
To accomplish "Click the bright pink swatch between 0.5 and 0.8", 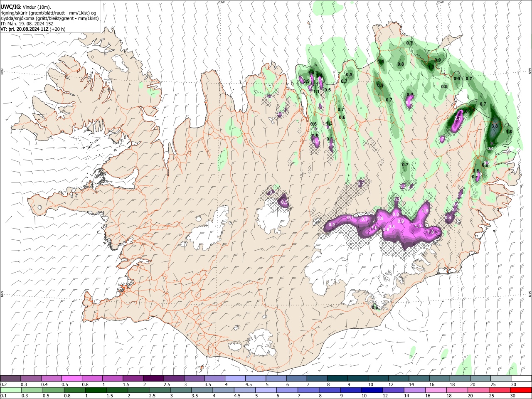I will coord(71,379).
